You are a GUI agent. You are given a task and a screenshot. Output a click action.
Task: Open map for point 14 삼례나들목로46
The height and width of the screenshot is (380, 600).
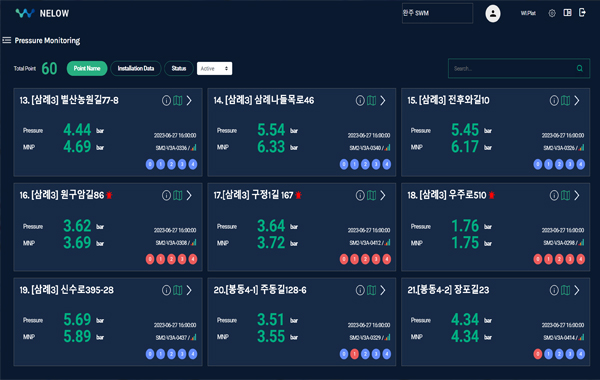[x=372, y=101]
